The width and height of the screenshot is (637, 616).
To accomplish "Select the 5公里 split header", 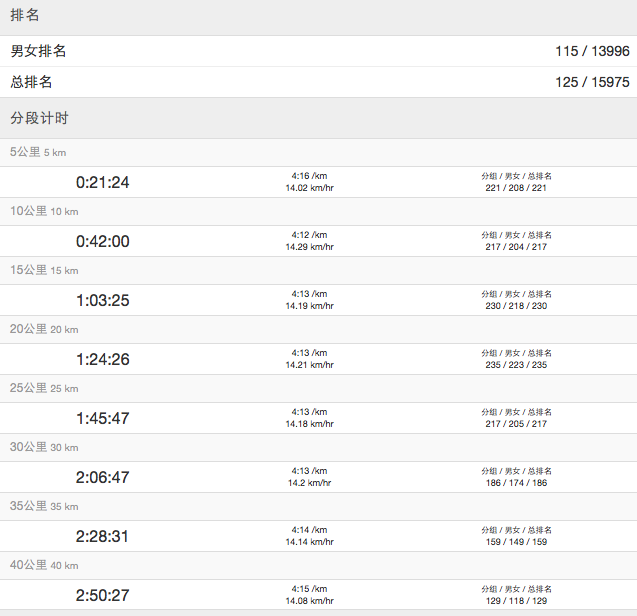I will 37,153.
